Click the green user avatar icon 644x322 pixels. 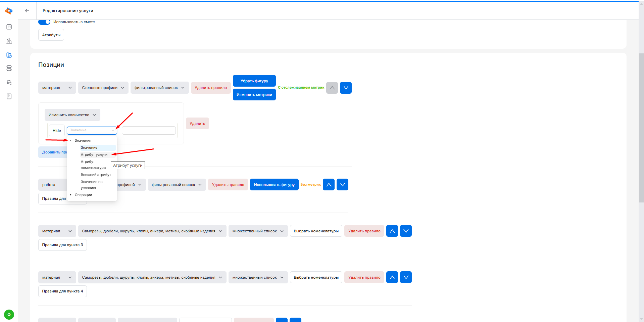coord(9,315)
